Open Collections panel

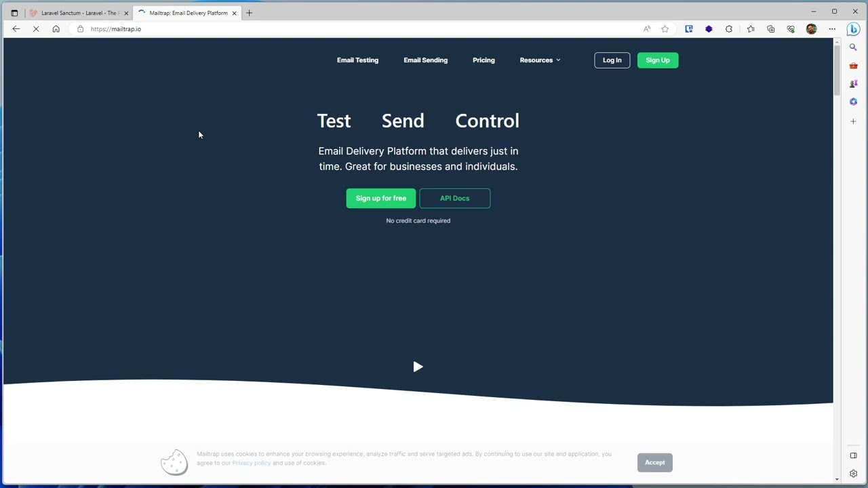click(x=771, y=29)
